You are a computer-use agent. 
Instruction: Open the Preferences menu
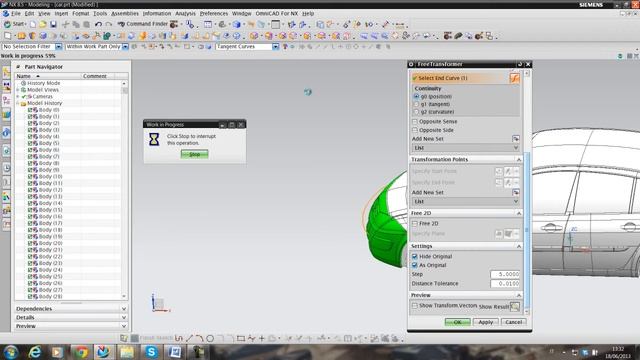point(214,13)
